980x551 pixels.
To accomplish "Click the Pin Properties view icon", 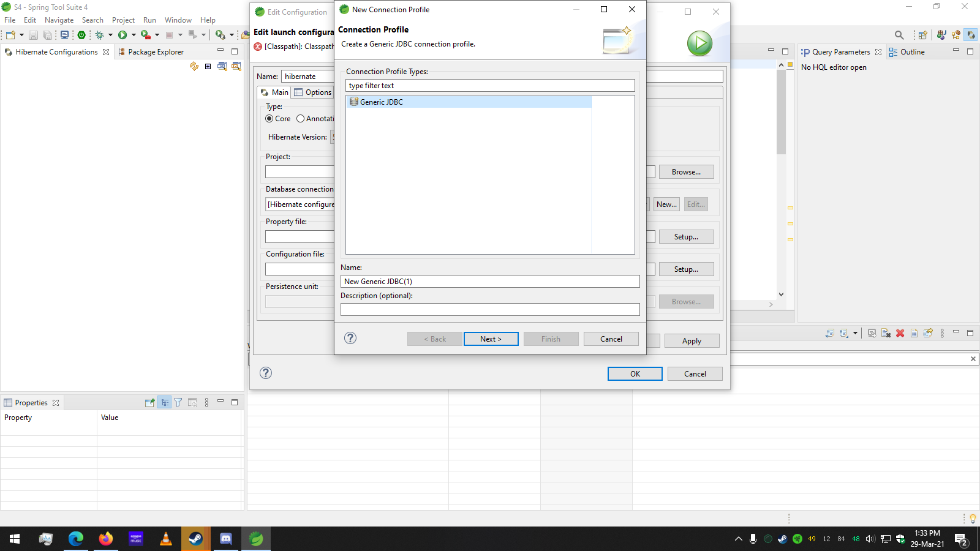I will pyautogui.click(x=149, y=402).
